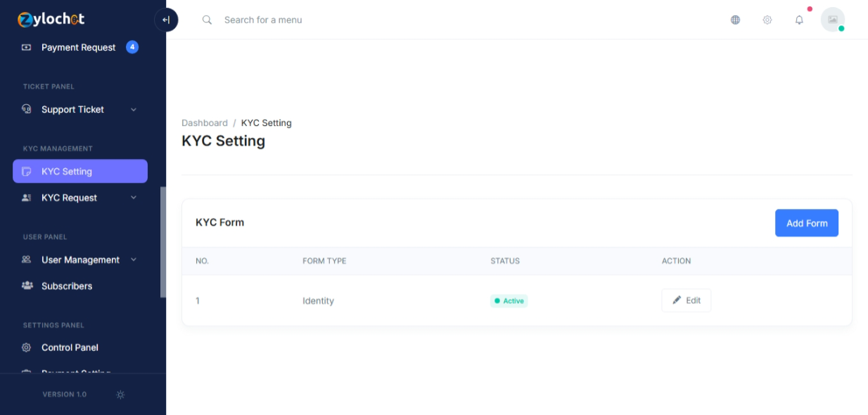Click the globe language icon
The image size is (868, 415).
tap(735, 20)
